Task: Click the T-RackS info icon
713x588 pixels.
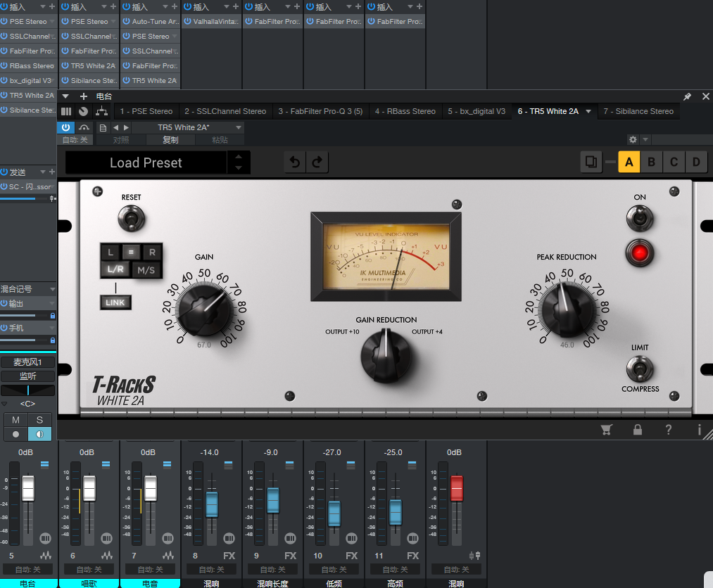Action: tap(700, 430)
